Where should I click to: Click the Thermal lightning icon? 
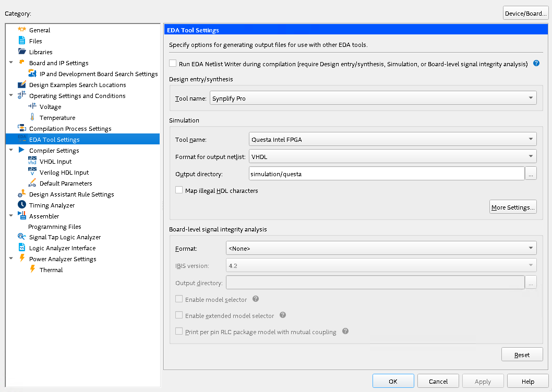click(32, 269)
